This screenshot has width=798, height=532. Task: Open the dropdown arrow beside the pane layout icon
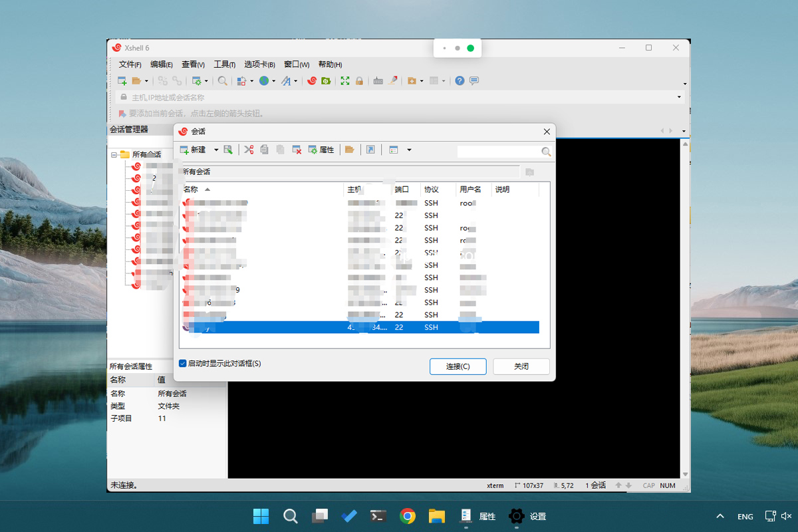click(444, 81)
